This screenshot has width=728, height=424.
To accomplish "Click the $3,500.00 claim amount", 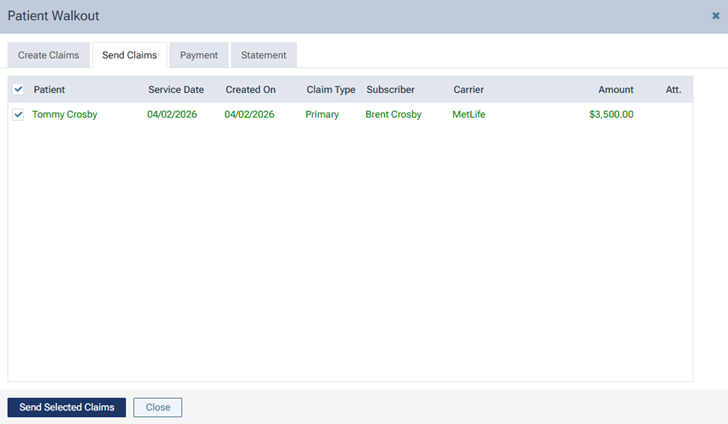I will click(x=611, y=115).
